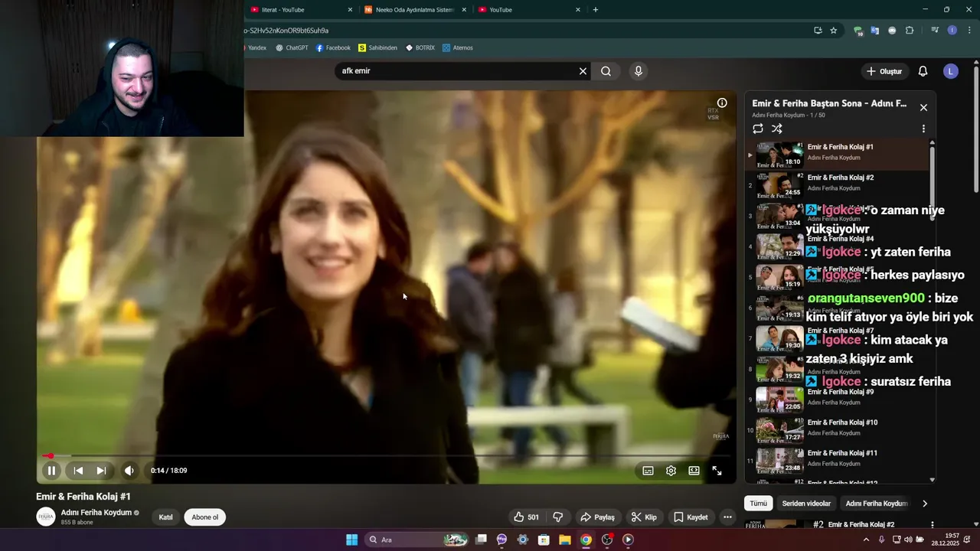Toggle playlist shuffle
Image resolution: width=980 pixels, height=551 pixels.
click(x=777, y=129)
